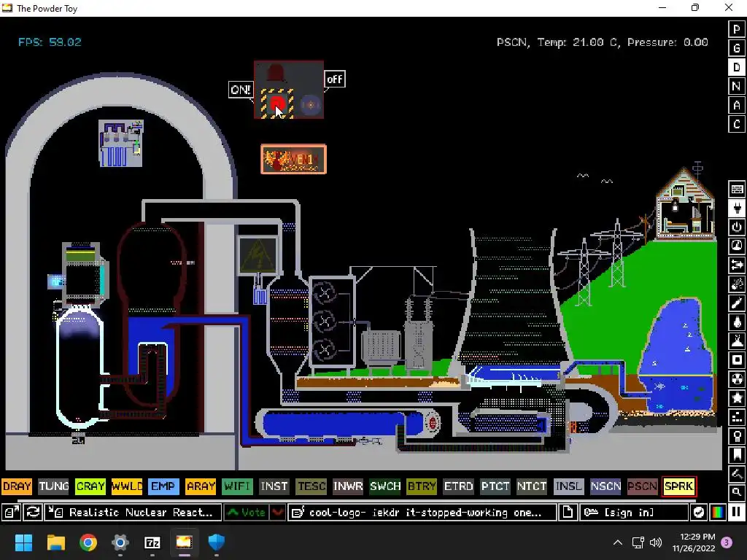The width and height of the screenshot is (747, 560).
Task: Select the WWLD element
Action: (127, 486)
